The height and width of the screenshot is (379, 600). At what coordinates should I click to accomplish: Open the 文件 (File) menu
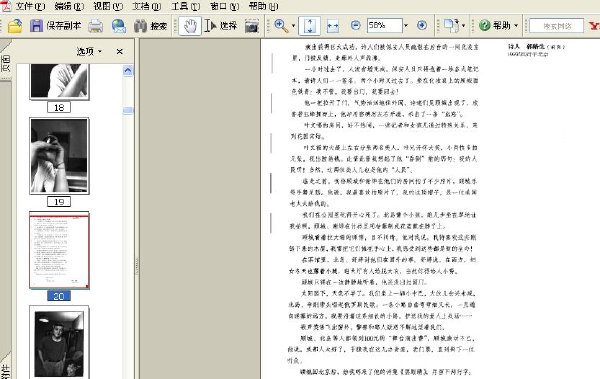[30, 6]
